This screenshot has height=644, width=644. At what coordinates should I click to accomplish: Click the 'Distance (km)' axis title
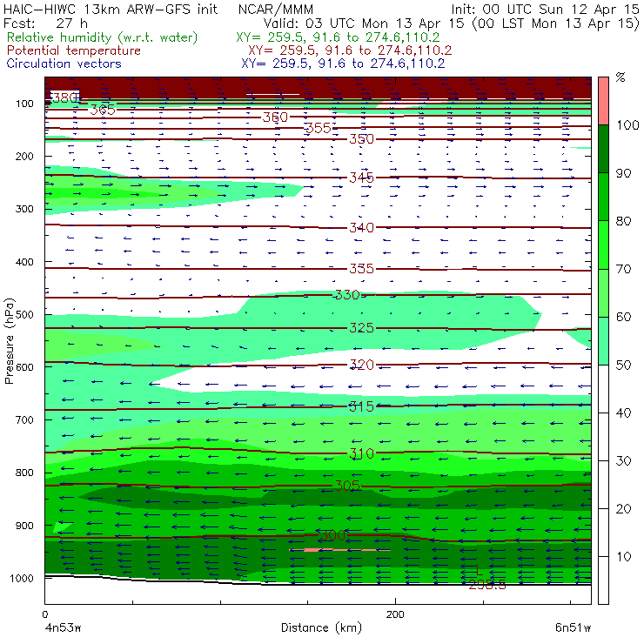coord(322,627)
